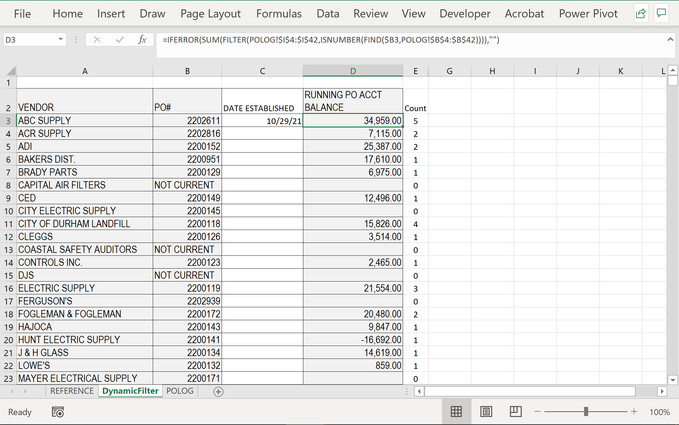The image size is (679, 425).
Task: Click the zoom slider handle
Action: coord(586,412)
